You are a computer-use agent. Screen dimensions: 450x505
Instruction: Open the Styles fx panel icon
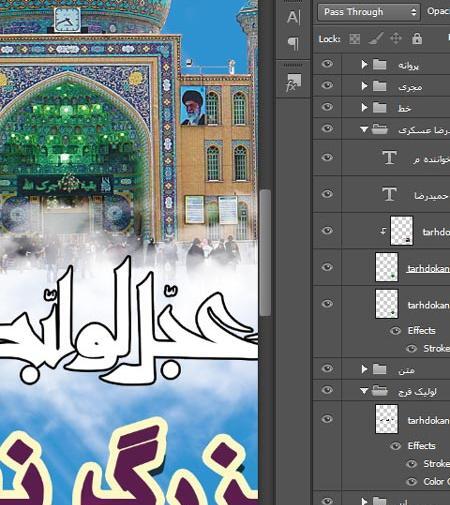click(x=293, y=83)
